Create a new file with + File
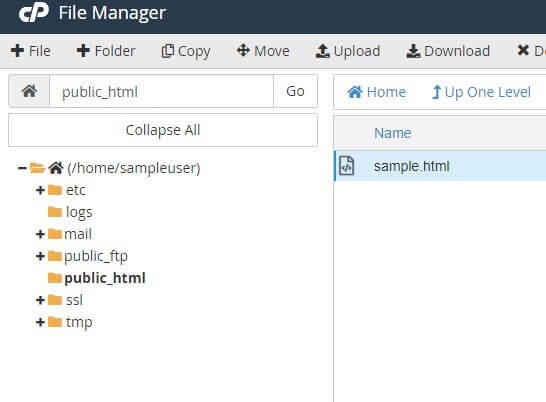 pos(31,51)
